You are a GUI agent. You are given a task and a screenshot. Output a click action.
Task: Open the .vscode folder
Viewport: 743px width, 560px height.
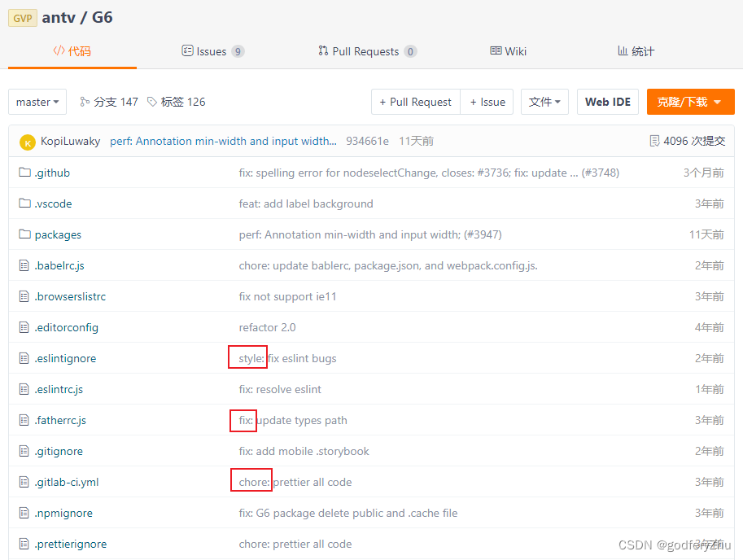[53, 203]
